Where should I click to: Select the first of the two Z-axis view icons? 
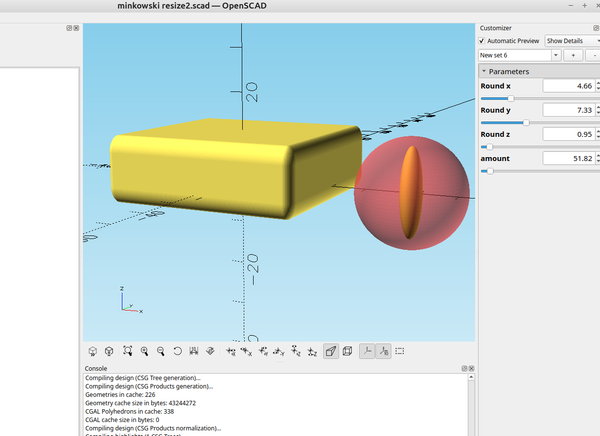[x=296, y=351]
